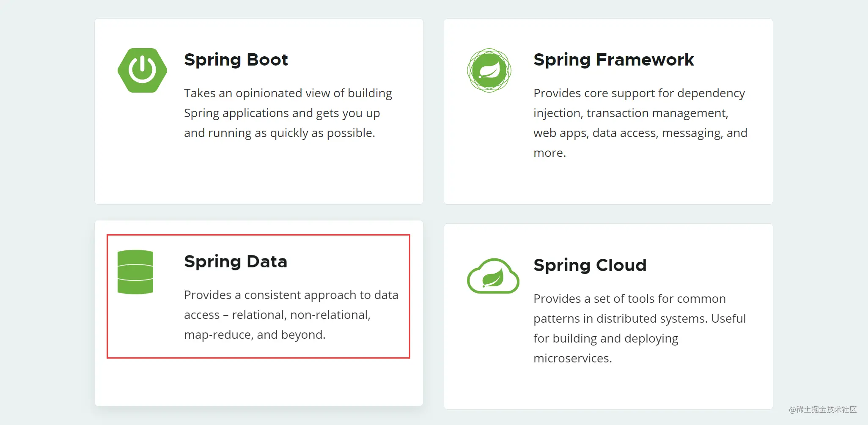The width and height of the screenshot is (868, 425).
Task: Click the Spring Boot power hexagon icon
Action: click(142, 70)
